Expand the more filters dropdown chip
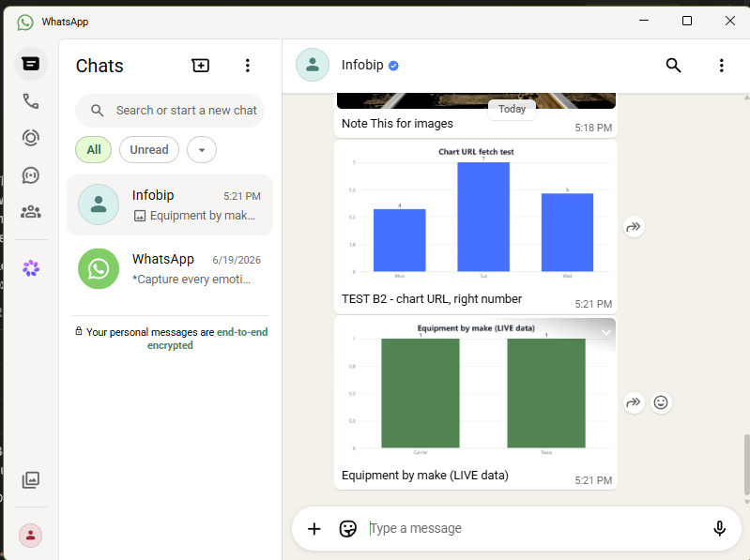 (202, 149)
